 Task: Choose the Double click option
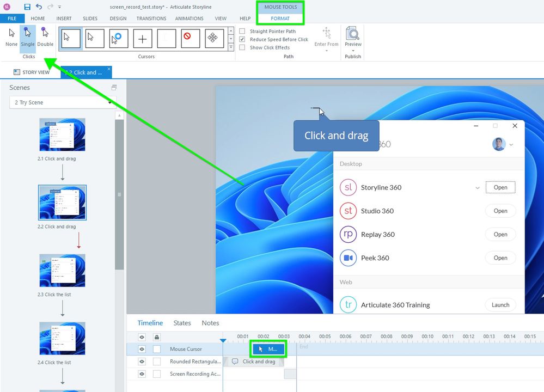pos(45,38)
